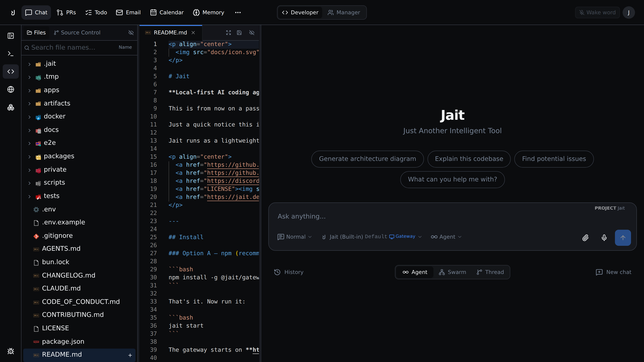Open CONTRIBUTING.md in file tree
This screenshot has height=362, width=644.
click(79, 315)
